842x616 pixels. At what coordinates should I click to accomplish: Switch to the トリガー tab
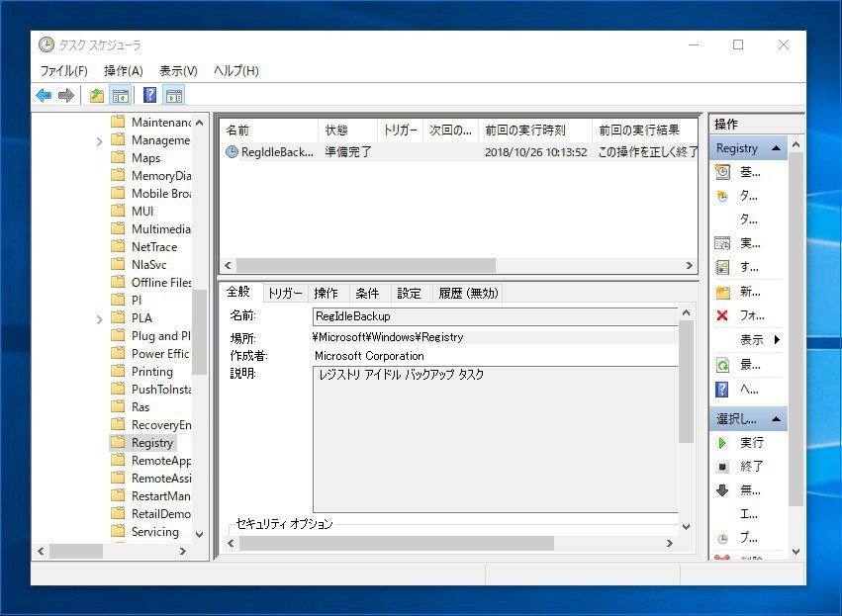(285, 293)
